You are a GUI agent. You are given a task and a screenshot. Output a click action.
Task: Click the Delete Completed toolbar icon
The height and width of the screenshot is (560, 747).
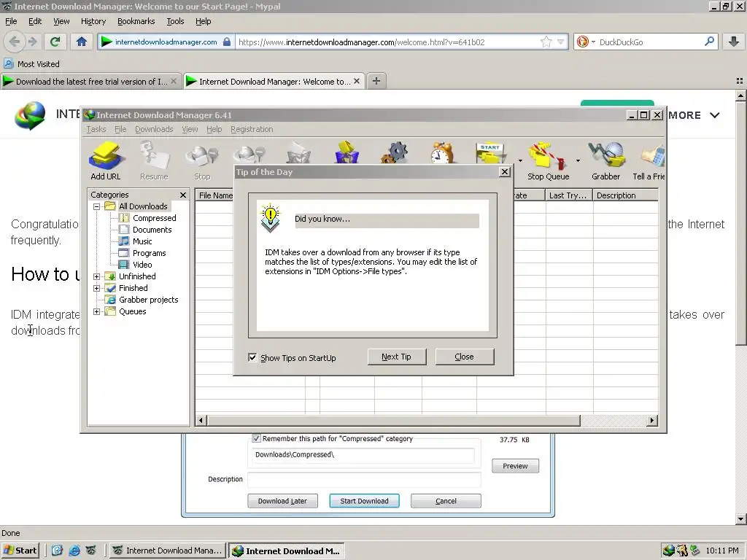pos(347,152)
